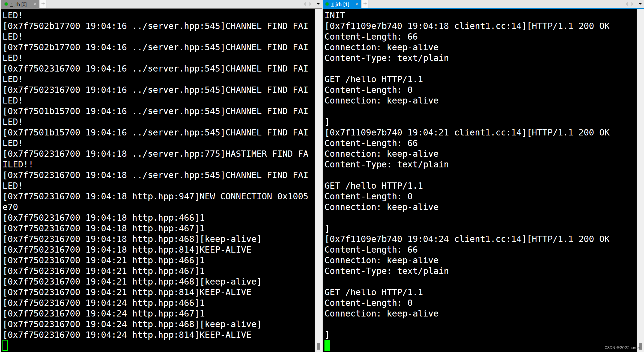
Task: Close the jrh [1] session tab
Action: [x=357, y=4]
